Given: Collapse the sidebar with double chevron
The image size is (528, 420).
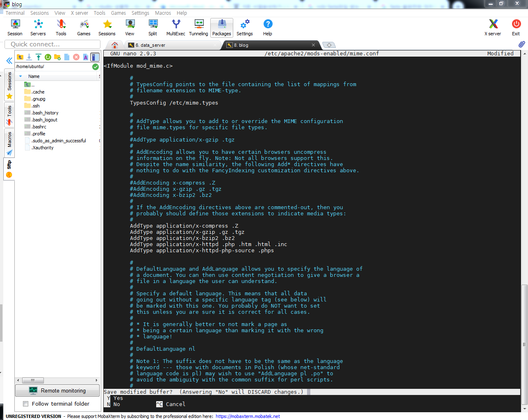Looking at the screenshot, I should [9, 61].
